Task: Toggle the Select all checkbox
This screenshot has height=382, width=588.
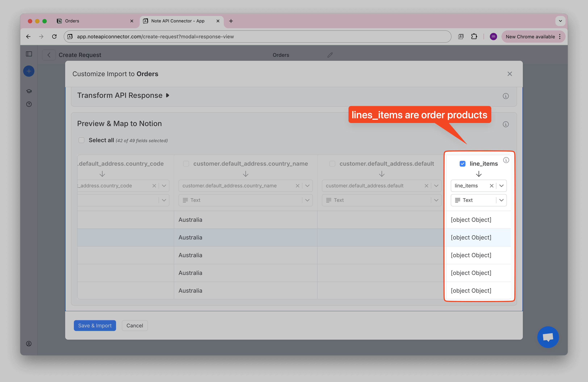Action: click(x=81, y=140)
